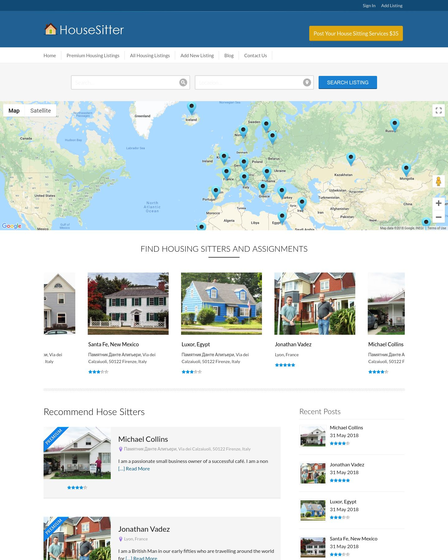Viewport: 448px width, 560px height.
Task: Open the Jonathan Vadez carousel image
Action: [315, 304]
